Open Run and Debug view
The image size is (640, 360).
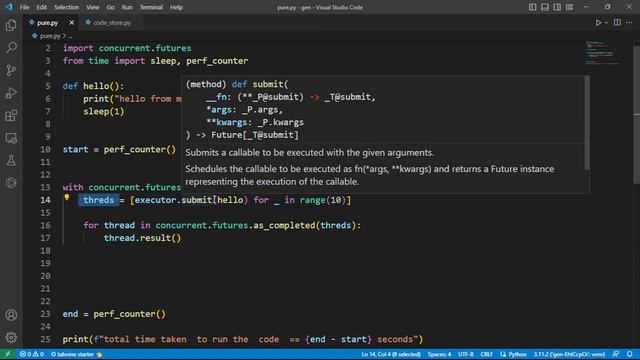11,93
